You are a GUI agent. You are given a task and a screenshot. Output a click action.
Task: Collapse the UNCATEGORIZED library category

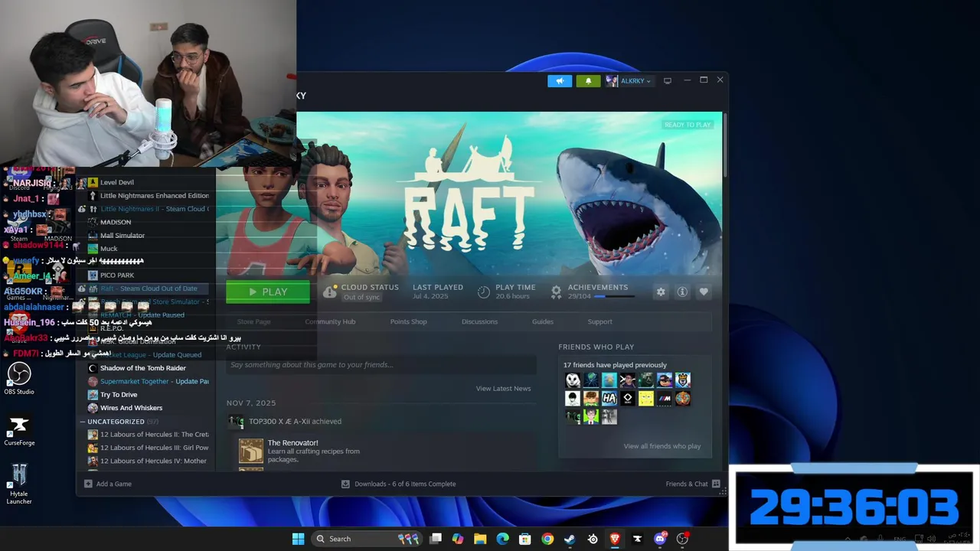point(82,422)
